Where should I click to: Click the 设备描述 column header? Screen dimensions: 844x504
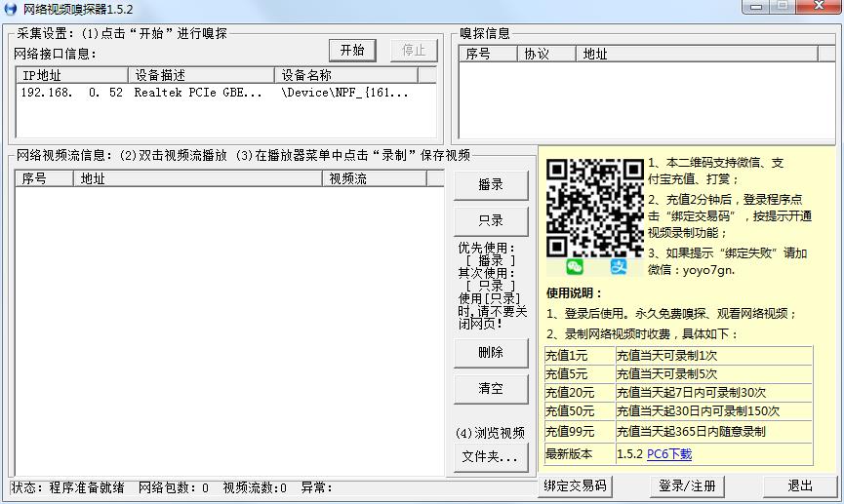[x=201, y=75]
